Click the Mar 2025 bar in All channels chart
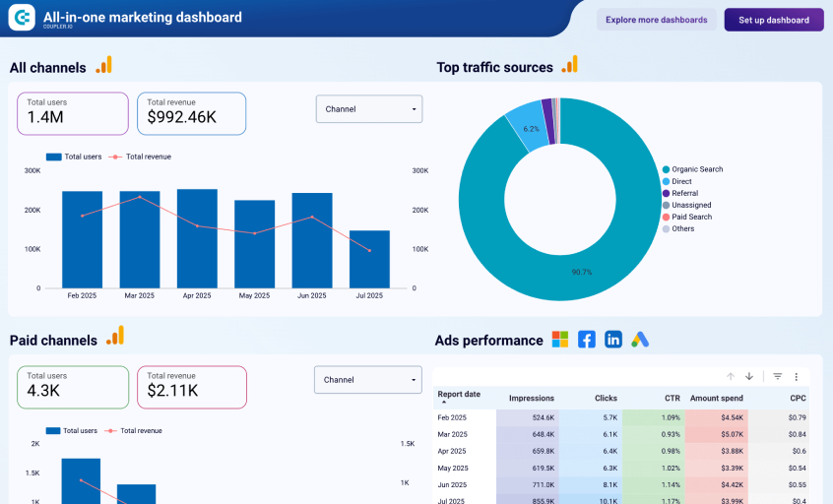Screen dimensions: 833x504 coord(140,239)
